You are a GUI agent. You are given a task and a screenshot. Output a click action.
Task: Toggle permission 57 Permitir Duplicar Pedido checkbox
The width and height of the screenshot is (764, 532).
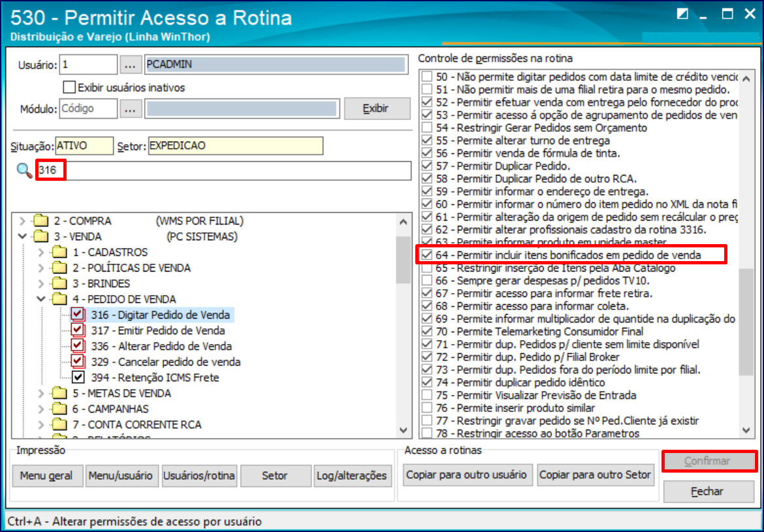pos(427,166)
